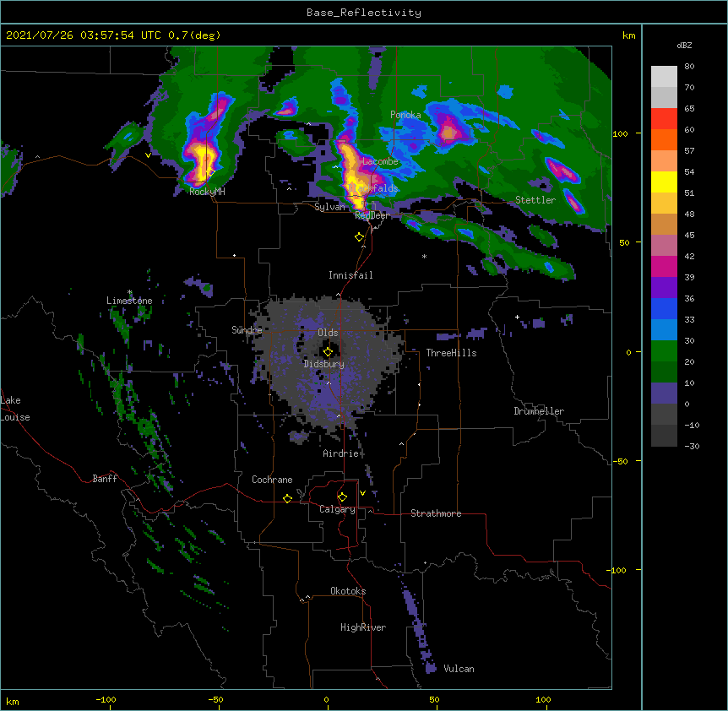Screen dimensions: 728x711
Task: Click the -50 tick on the right axis
Action: click(x=620, y=461)
